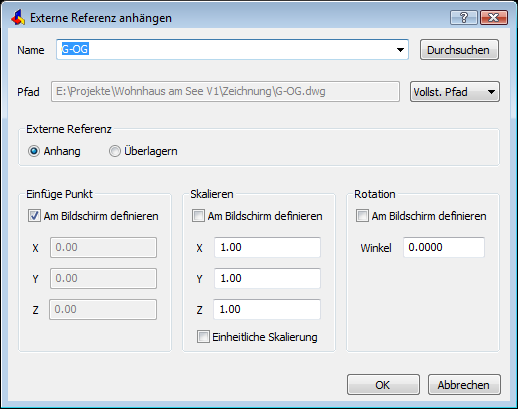Enable Am Bildschirm definieren under Skalieren

point(198,216)
